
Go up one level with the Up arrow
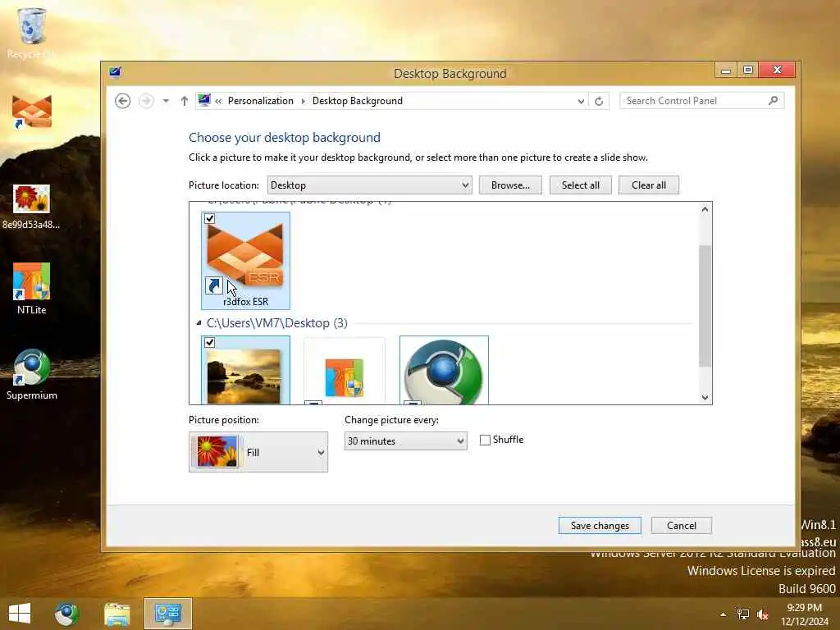185,101
